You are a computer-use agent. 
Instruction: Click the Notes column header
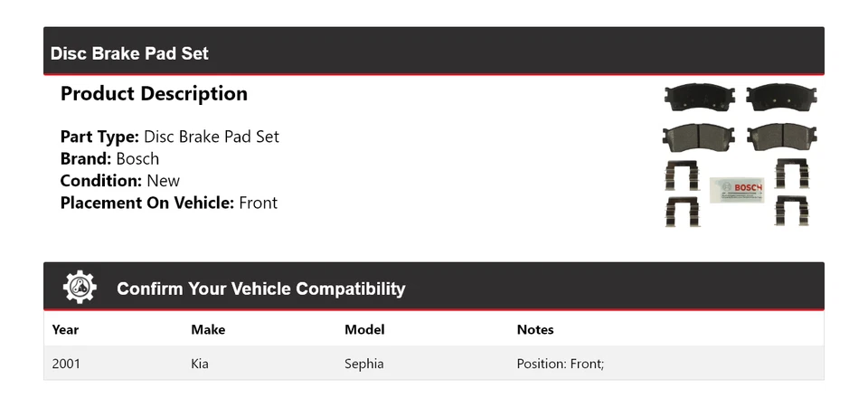click(x=535, y=329)
